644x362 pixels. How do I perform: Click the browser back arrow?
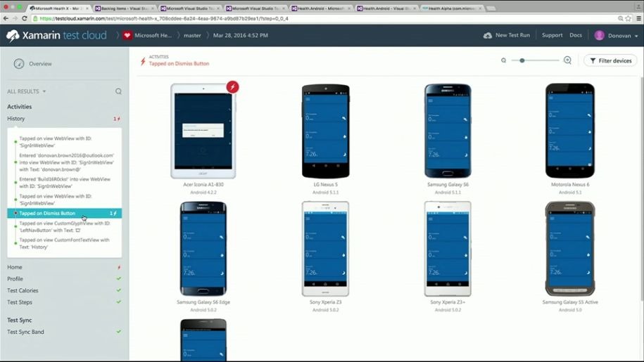[6, 18]
